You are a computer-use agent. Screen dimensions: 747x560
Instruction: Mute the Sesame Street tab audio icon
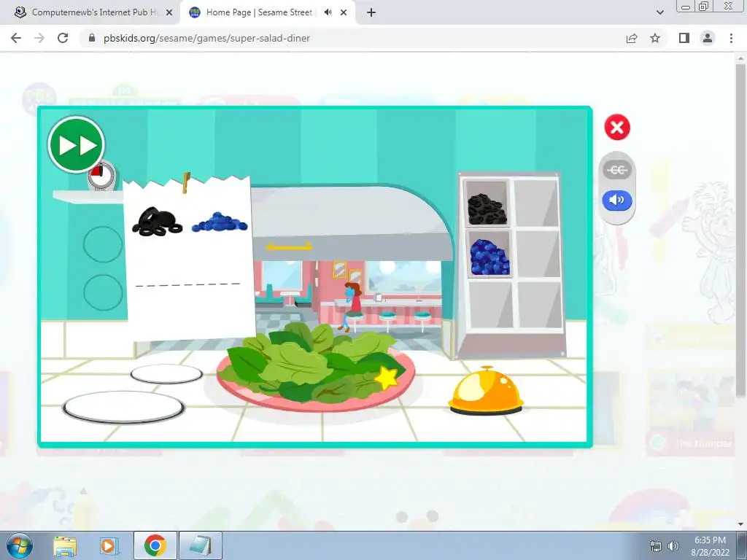(x=328, y=12)
